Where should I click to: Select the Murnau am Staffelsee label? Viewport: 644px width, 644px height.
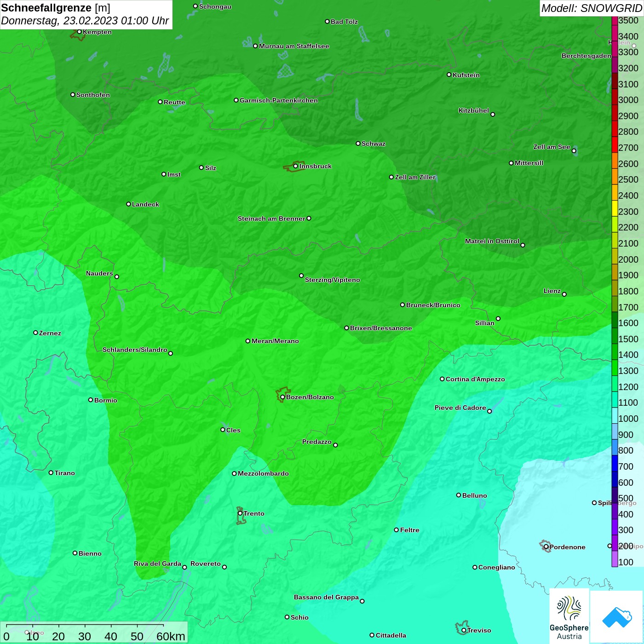pos(294,46)
